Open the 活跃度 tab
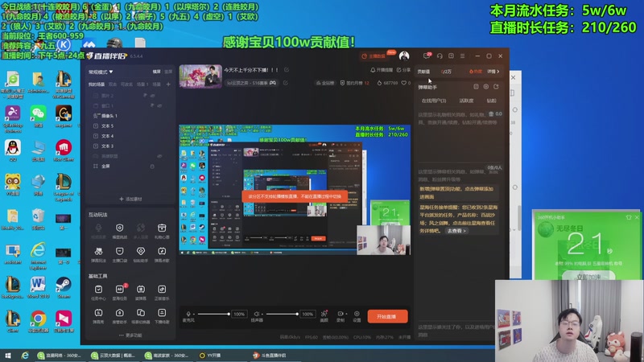The height and width of the screenshot is (362, 644). coord(466,101)
